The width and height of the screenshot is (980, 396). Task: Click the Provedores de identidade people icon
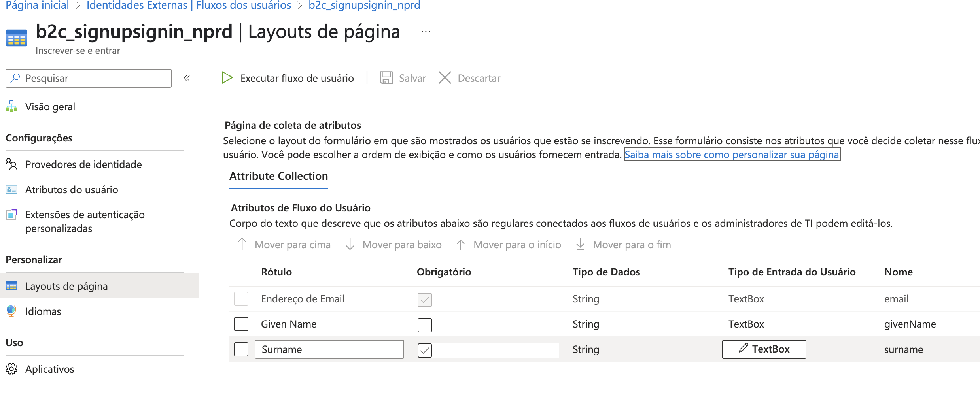click(x=11, y=164)
